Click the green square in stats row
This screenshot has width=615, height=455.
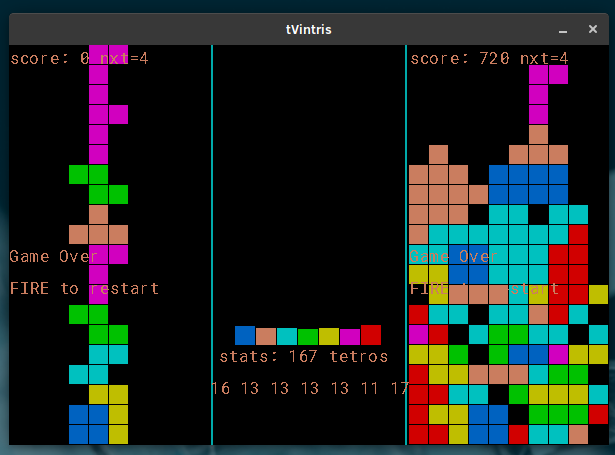[x=308, y=336]
